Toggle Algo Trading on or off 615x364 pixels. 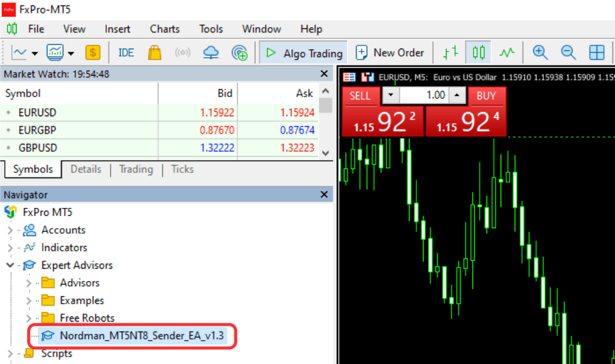click(303, 52)
